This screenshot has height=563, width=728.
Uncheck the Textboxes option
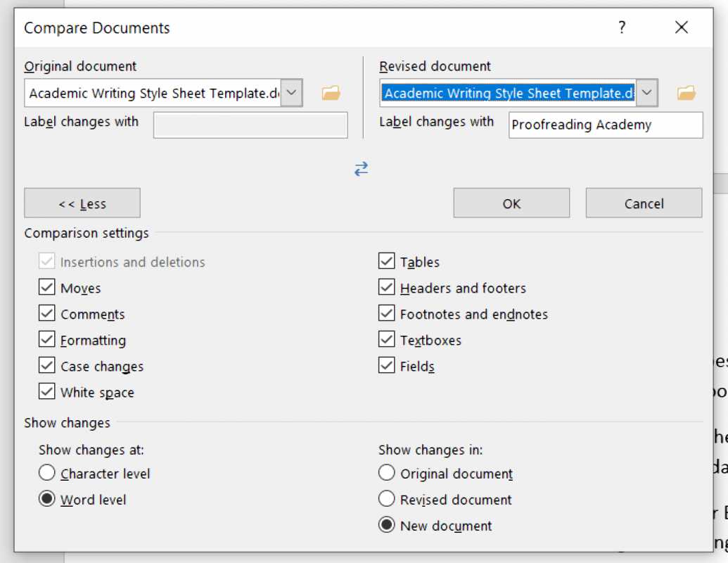point(387,340)
